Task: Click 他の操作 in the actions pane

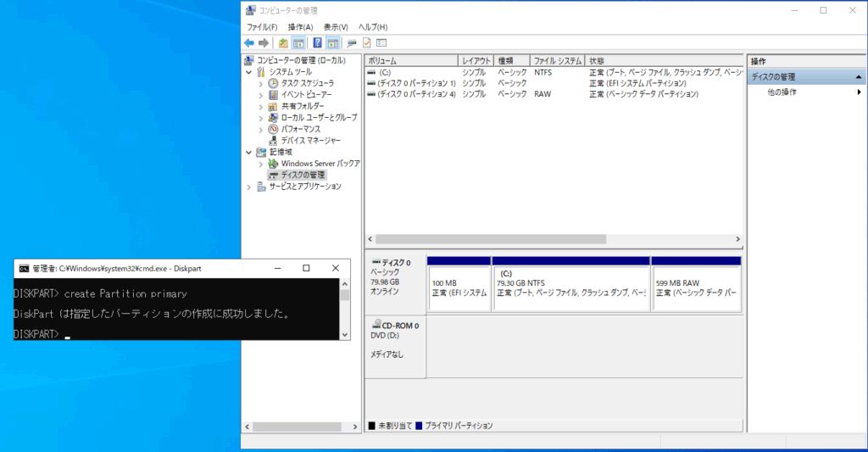Action: 782,92
